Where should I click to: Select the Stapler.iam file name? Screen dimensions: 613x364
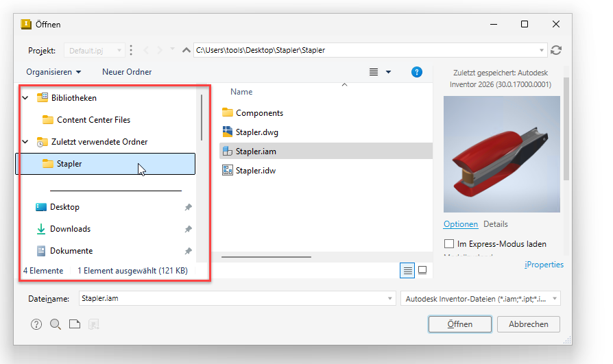click(x=256, y=151)
